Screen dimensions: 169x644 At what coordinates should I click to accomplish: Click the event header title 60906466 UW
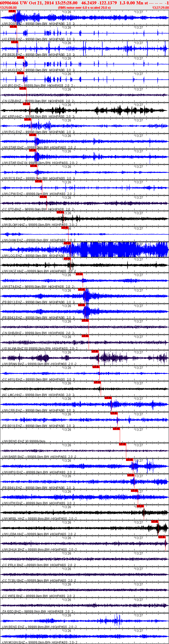[x=14, y=3]
